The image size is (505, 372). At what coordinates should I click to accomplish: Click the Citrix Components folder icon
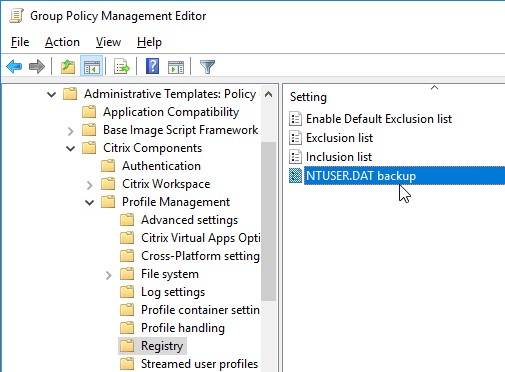pyautogui.click(x=89, y=148)
